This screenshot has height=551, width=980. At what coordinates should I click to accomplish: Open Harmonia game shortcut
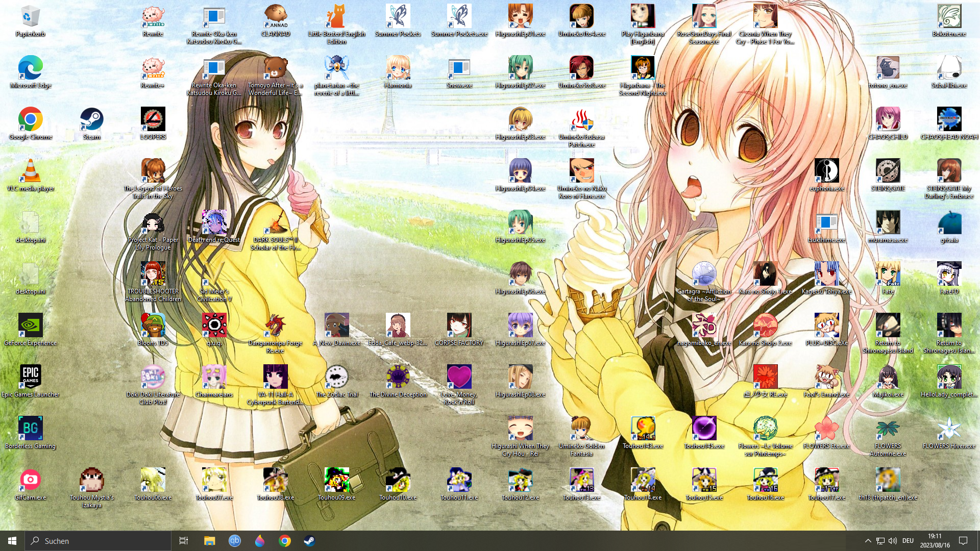pos(398,72)
